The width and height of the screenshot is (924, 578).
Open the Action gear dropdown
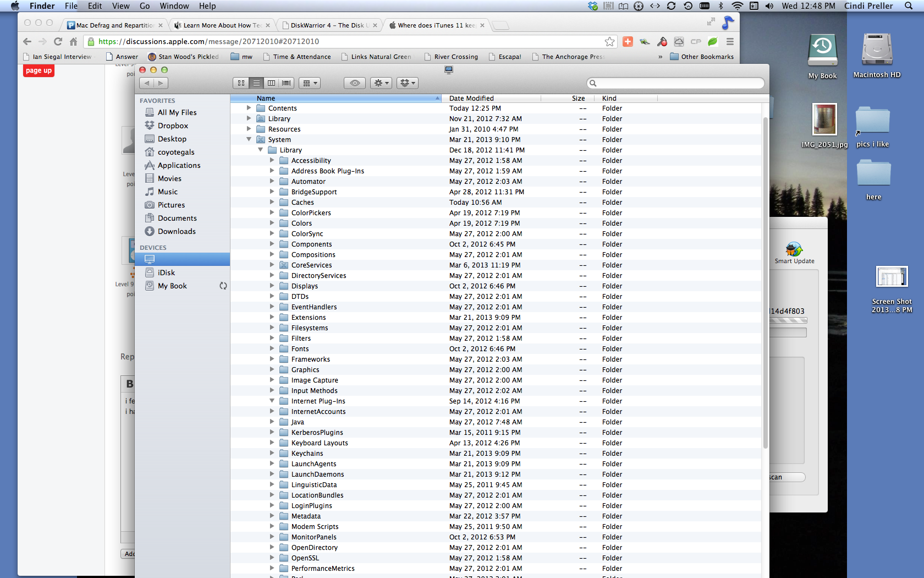[x=381, y=83]
